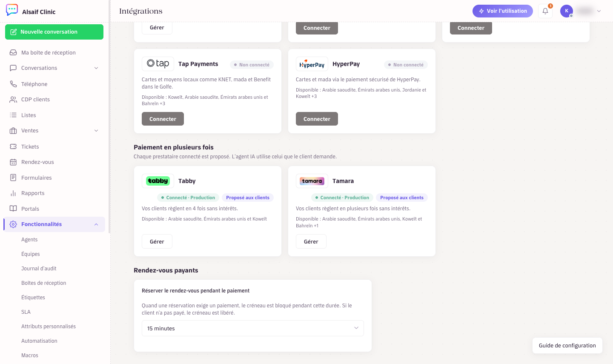Go to Équipes in the sidebar

[x=31, y=254]
